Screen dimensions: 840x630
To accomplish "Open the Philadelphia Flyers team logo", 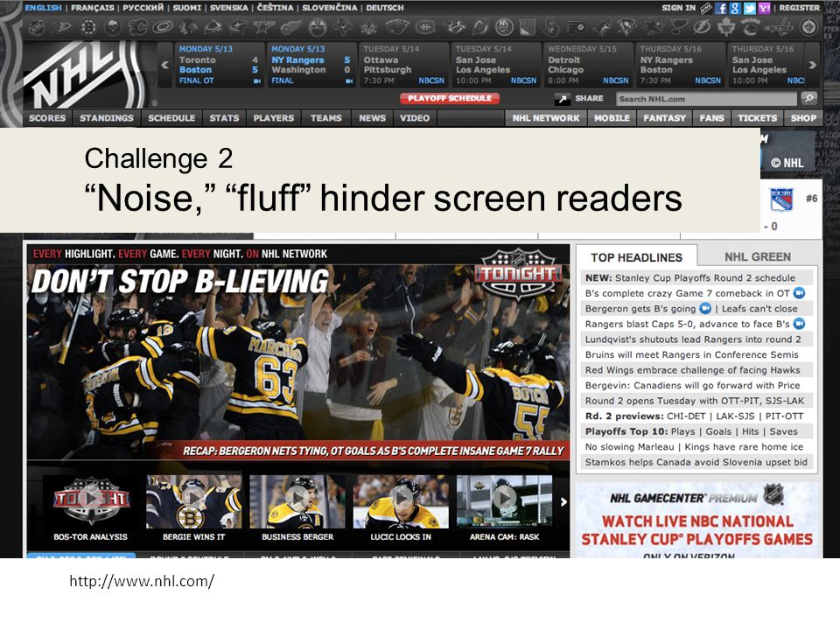I will (577, 27).
